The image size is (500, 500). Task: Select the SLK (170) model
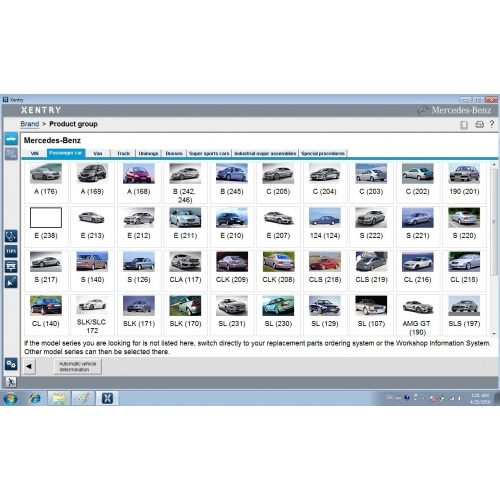[x=185, y=315]
